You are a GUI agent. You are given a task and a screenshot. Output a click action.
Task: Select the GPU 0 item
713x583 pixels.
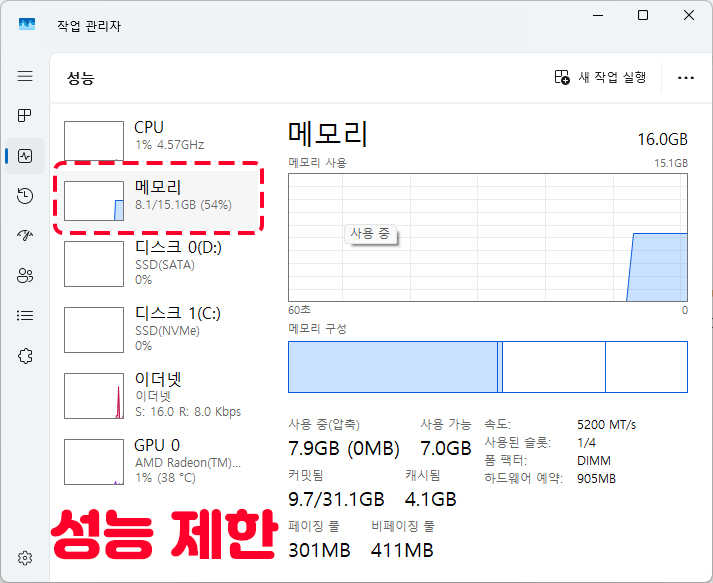157,461
